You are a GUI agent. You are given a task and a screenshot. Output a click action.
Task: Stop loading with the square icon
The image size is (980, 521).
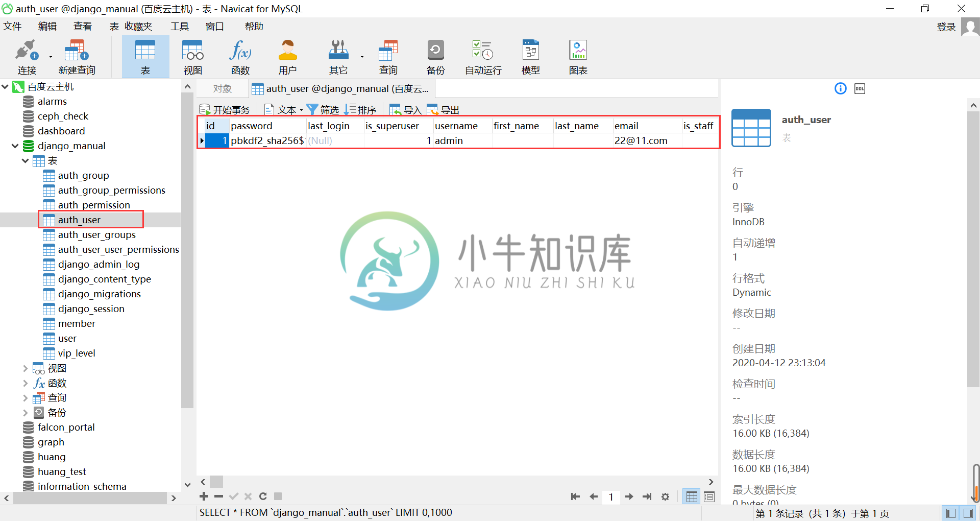point(278,496)
